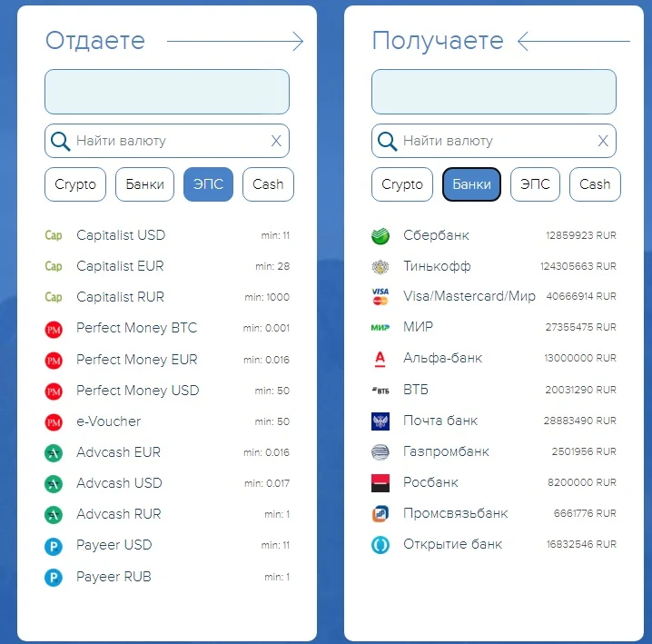Click МИР reserve 27355475 RUR

580,327
